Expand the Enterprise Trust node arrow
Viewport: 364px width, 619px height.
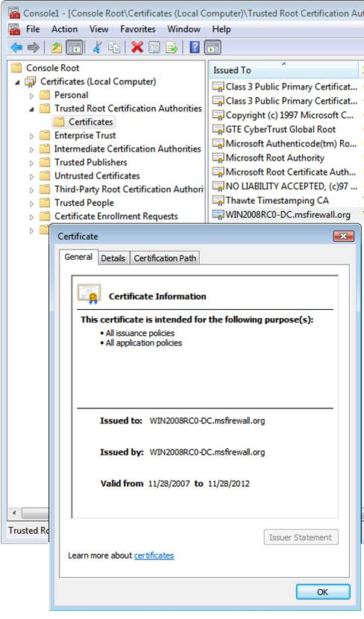pyautogui.click(x=32, y=136)
